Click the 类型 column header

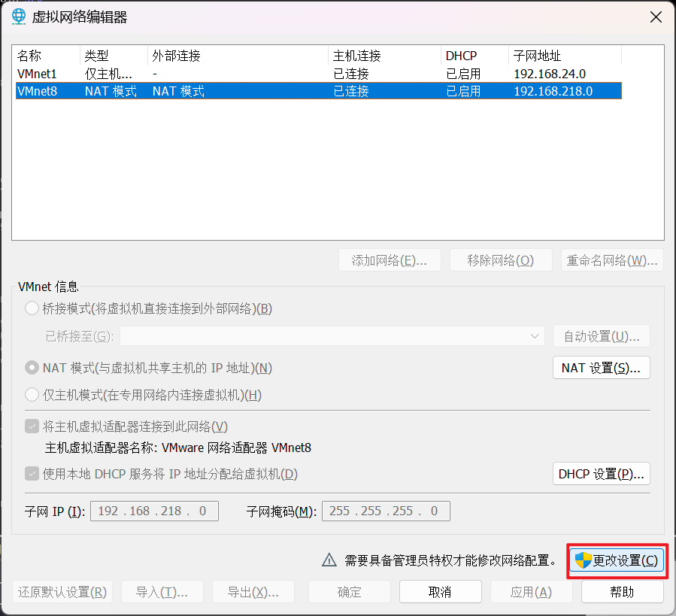coord(114,56)
